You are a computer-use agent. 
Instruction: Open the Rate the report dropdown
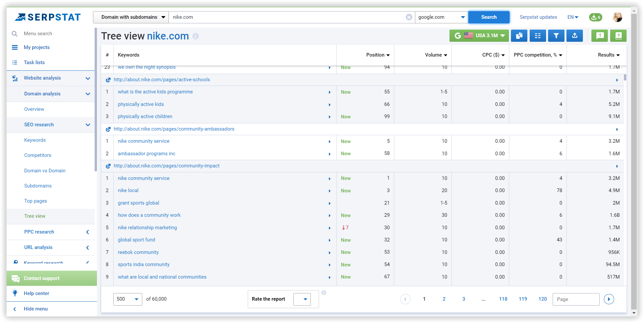coord(302,299)
